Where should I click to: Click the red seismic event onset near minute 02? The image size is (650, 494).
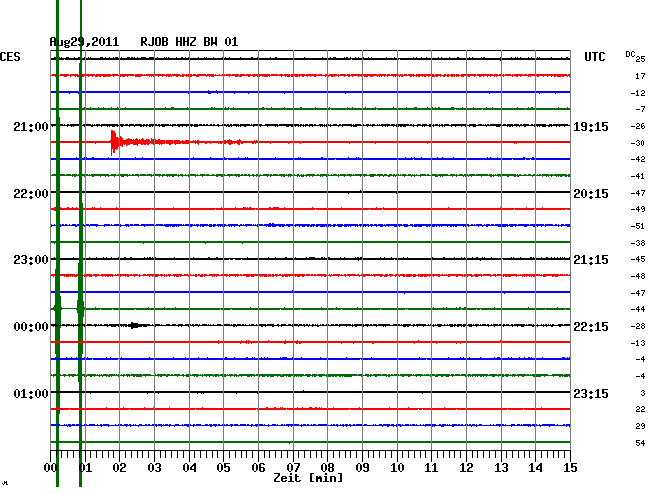coord(114,142)
